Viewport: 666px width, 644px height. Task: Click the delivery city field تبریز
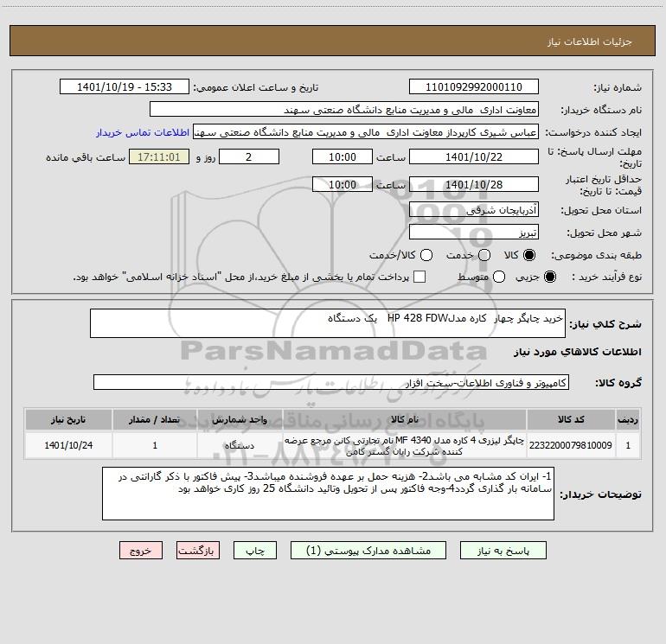[474, 233]
